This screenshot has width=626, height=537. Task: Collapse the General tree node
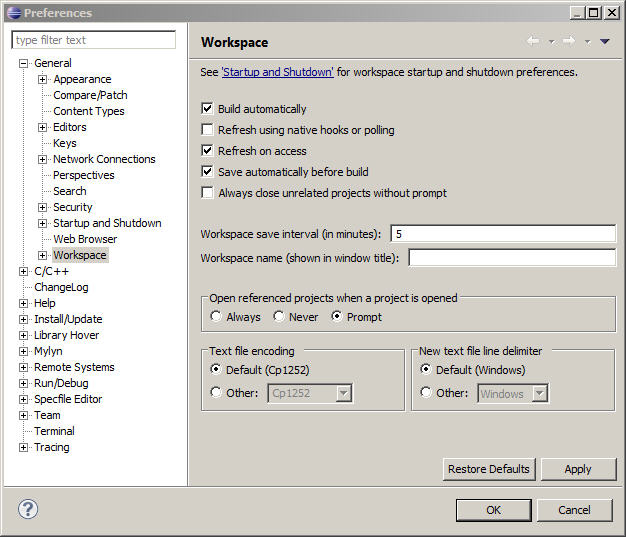[x=24, y=63]
